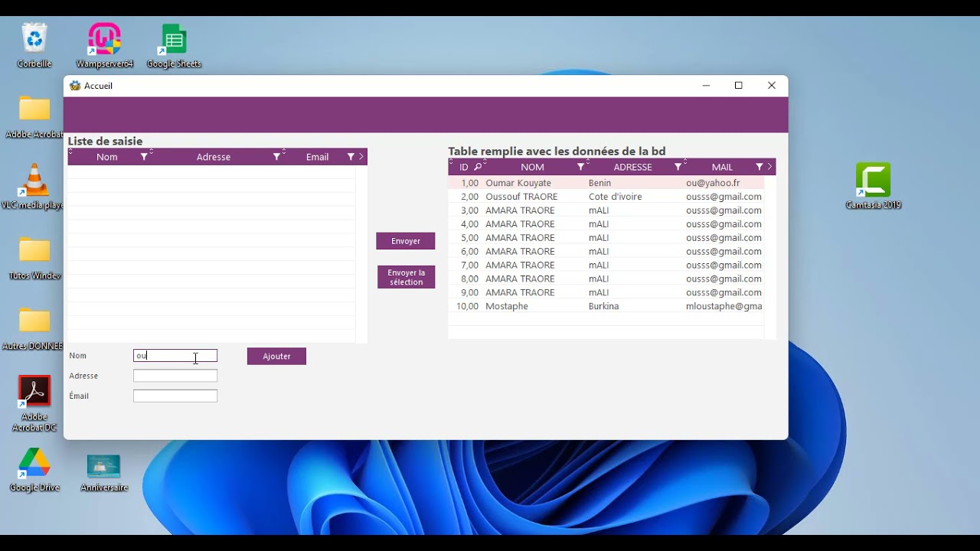Open the MAIL column filter in database table
Screen dimensions: 980x551
(759, 167)
